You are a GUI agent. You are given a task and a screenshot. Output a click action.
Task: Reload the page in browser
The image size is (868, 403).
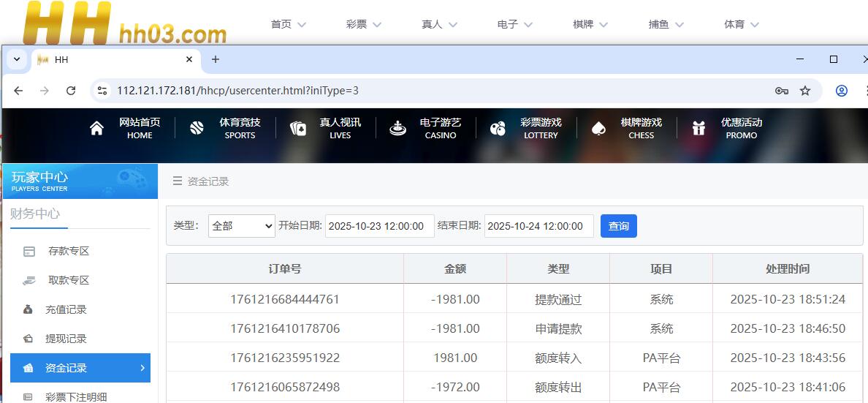71,91
